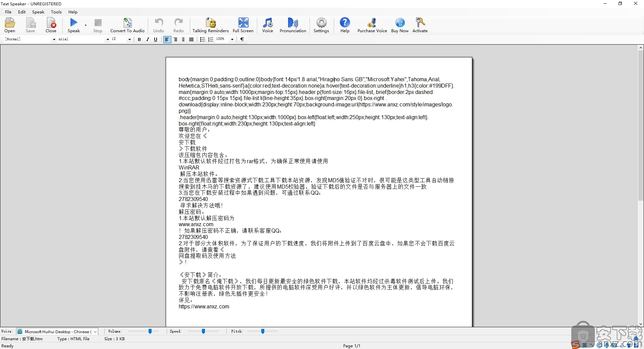Toggle underline formatting

click(x=156, y=39)
